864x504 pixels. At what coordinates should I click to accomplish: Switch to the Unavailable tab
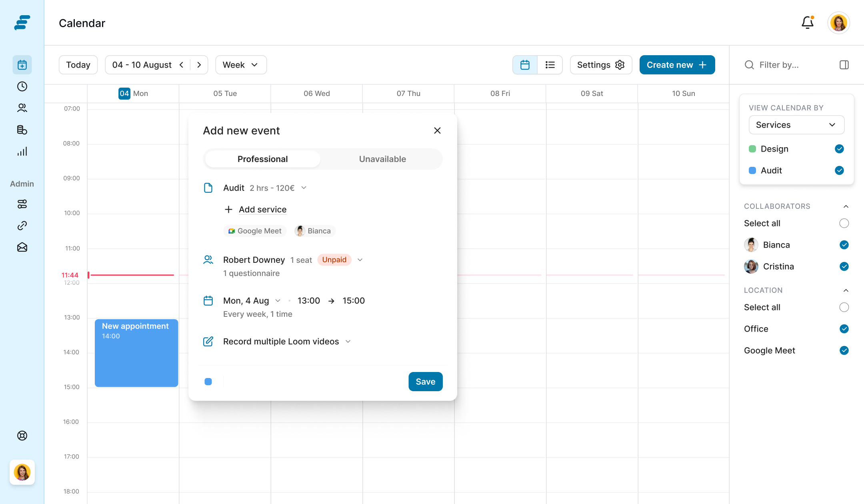pyautogui.click(x=382, y=159)
